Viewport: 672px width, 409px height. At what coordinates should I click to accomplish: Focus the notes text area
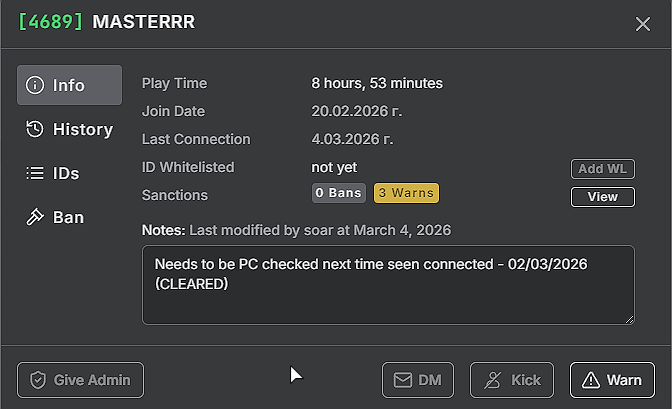tap(388, 285)
